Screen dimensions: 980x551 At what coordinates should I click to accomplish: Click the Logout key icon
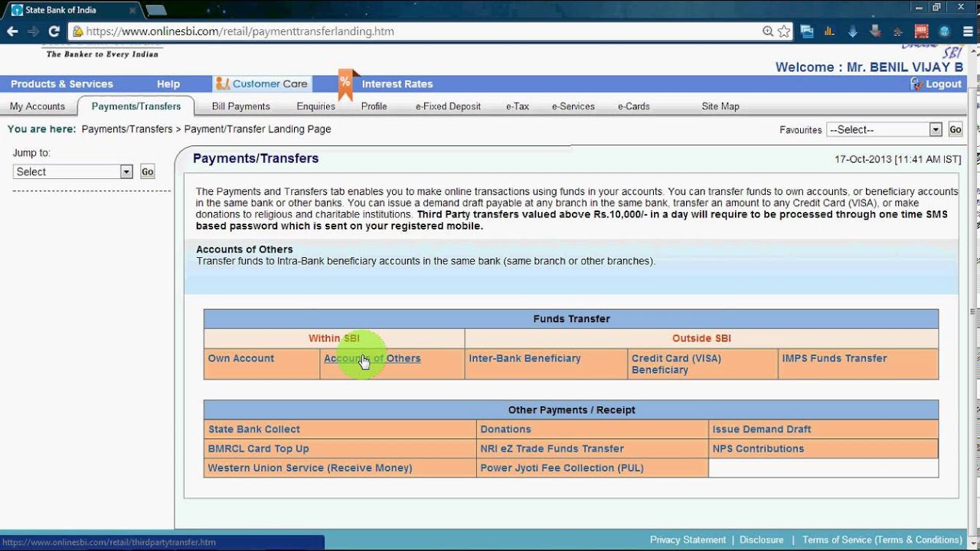point(916,83)
